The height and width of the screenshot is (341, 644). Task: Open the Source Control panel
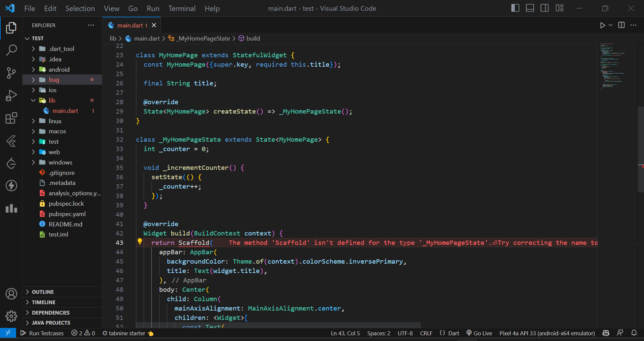[11, 73]
